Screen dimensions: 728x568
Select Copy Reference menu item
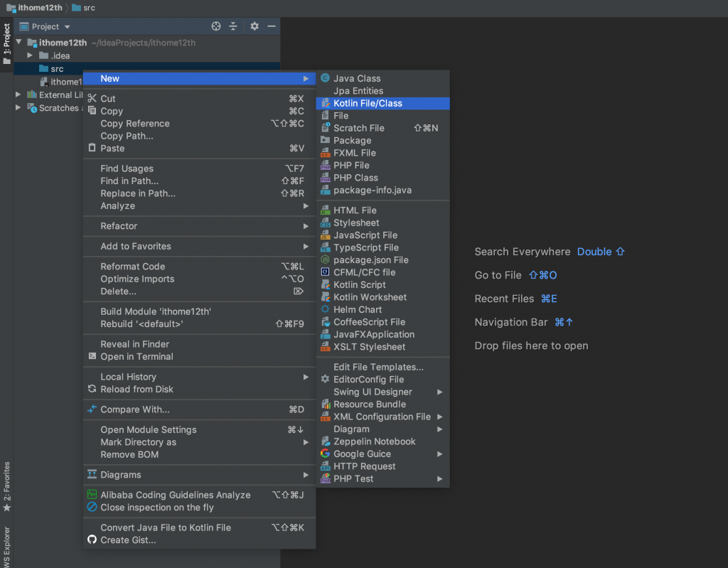click(x=199, y=124)
